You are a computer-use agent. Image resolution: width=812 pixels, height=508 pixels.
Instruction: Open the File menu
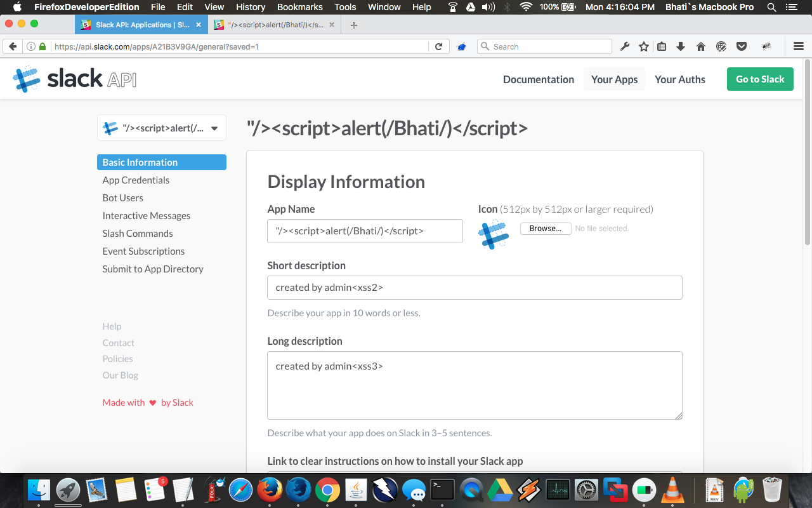(x=158, y=7)
